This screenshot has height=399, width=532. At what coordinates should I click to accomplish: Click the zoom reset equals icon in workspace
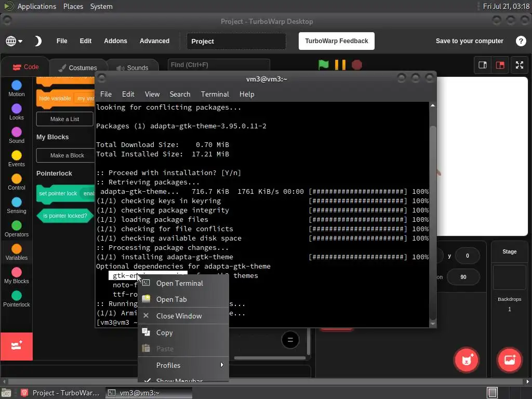[290, 340]
